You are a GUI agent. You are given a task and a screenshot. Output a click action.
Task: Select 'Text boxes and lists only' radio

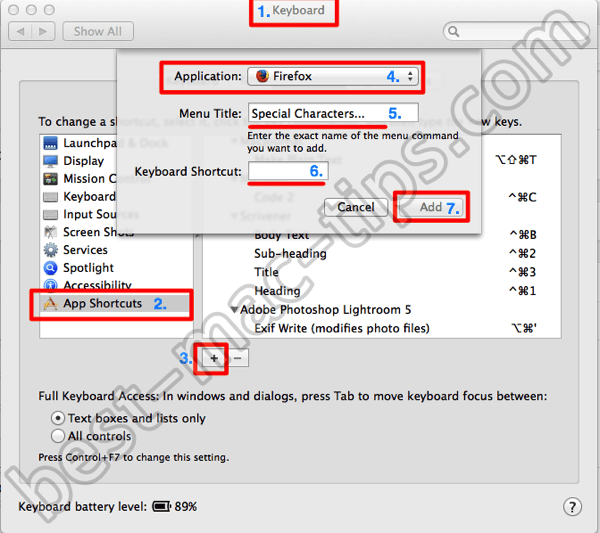tap(58, 418)
